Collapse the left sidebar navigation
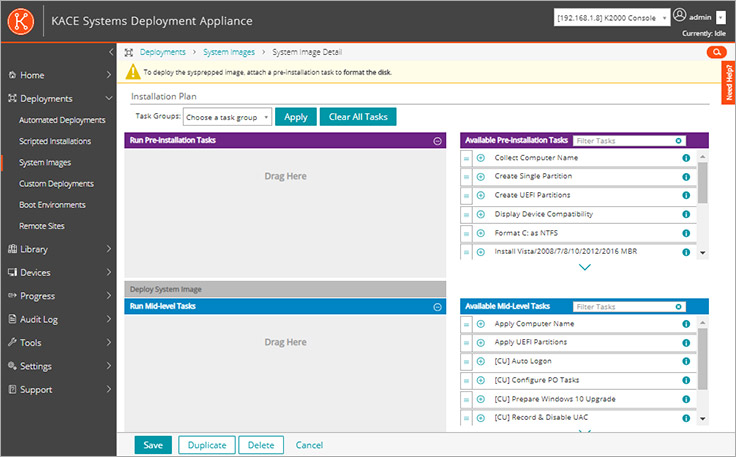Viewport: 736px width, 457px height. click(111, 52)
